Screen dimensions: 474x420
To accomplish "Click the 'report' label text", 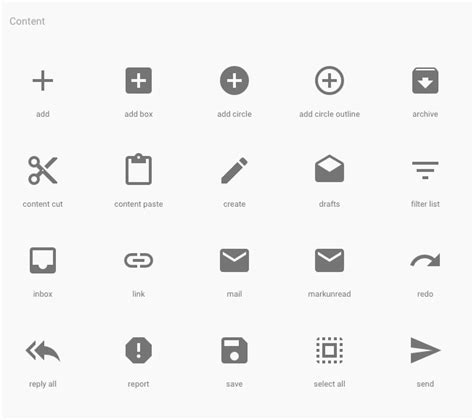I will click(x=139, y=384).
